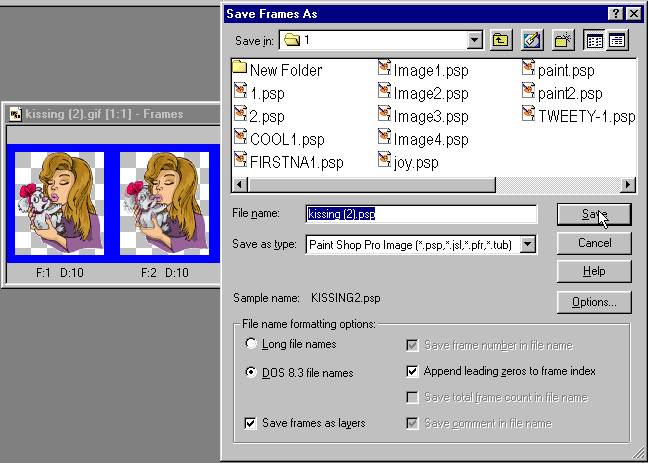The height and width of the screenshot is (463, 648).
Task: Select the TWEETY-1.psp file icon
Action: [528, 114]
